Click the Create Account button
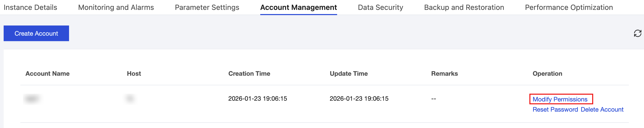644x128 pixels. coord(36,33)
